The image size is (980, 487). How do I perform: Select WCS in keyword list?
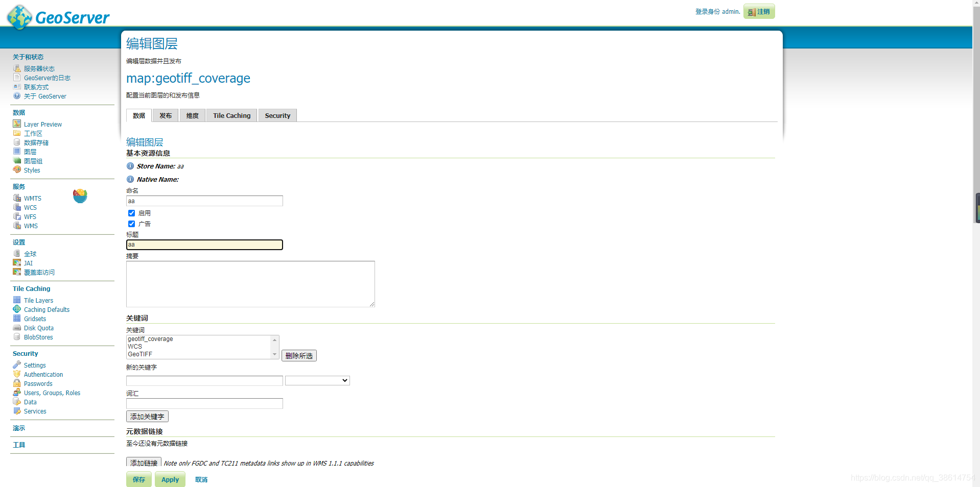coord(135,347)
